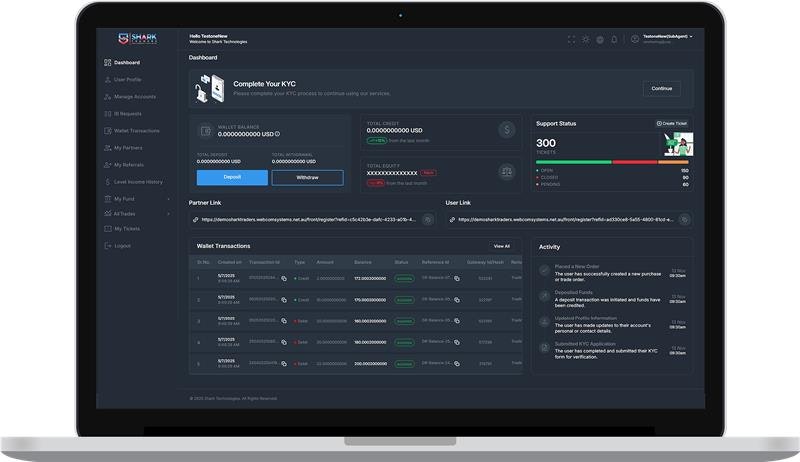Click Continue on the KYC banner
The width and height of the screenshot is (800, 462).
click(x=662, y=89)
